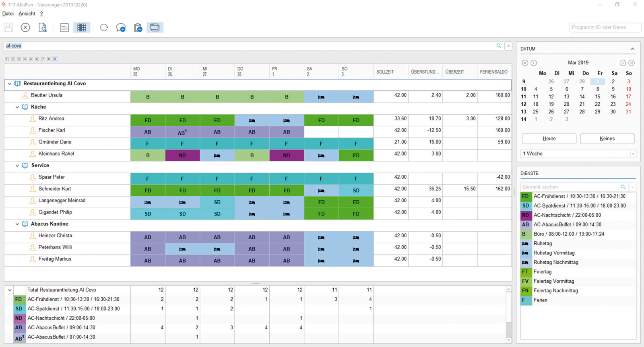The image size is (644, 347).
Task: Select the table grid view icon
Action: [x=82, y=27]
